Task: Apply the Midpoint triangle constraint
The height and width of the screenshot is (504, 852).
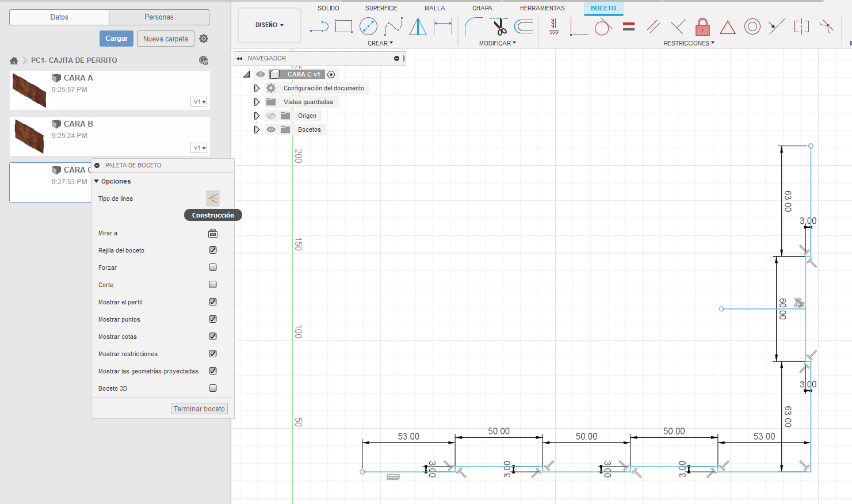Action: [728, 27]
